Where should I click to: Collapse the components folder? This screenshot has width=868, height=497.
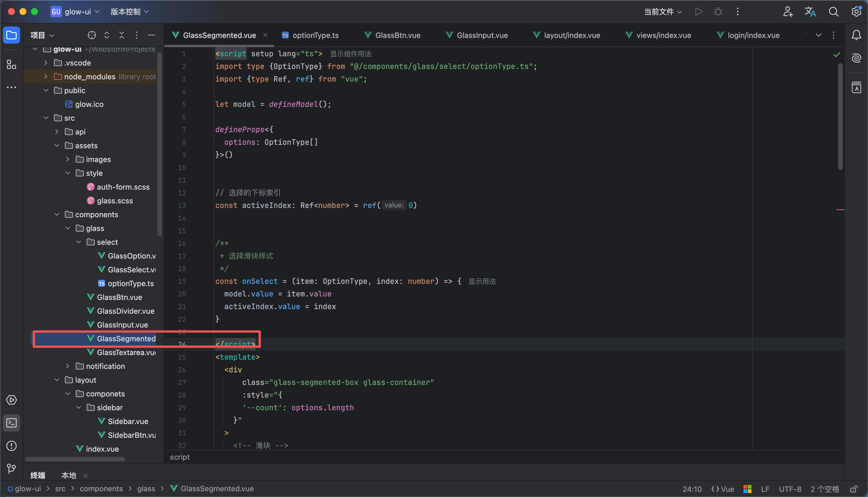pyautogui.click(x=57, y=214)
